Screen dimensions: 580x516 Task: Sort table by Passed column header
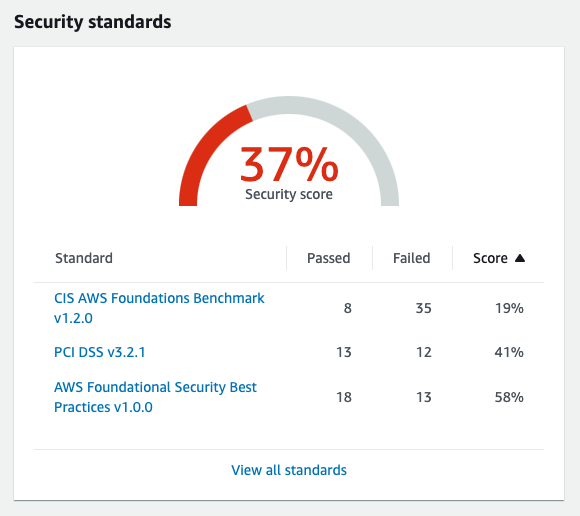tap(328, 258)
